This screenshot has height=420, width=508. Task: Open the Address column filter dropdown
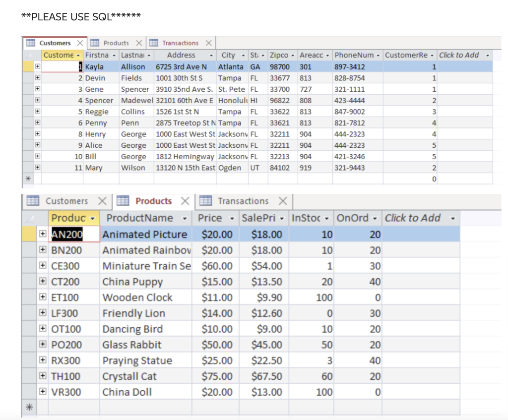coord(211,56)
